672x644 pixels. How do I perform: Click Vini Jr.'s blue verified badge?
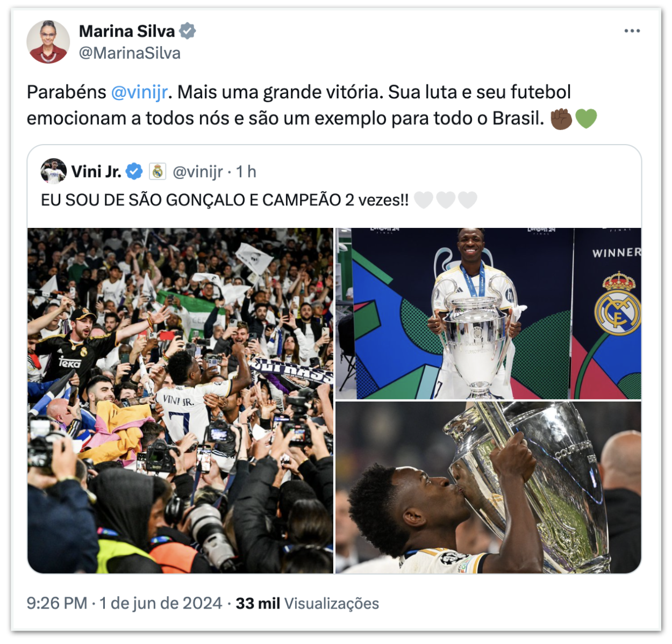[134, 171]
